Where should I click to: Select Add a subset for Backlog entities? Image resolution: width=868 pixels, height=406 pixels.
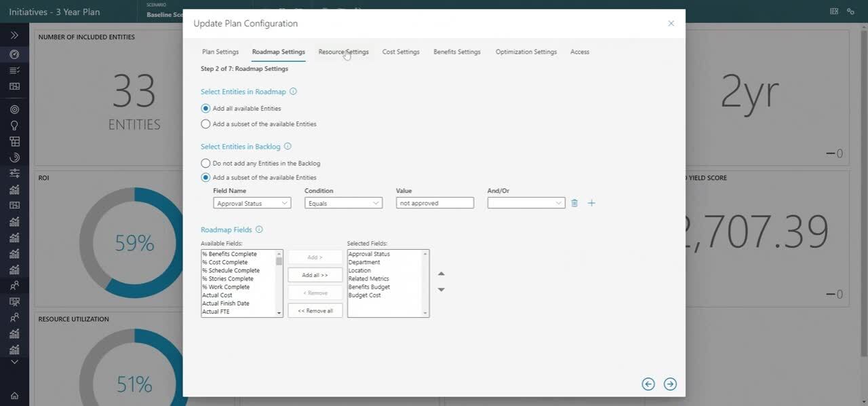point(205,178)
